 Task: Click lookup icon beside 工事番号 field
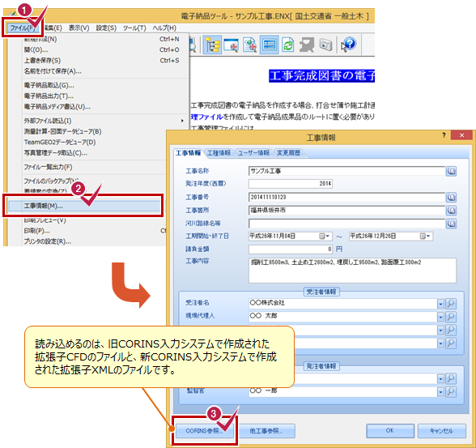(451, 198)
